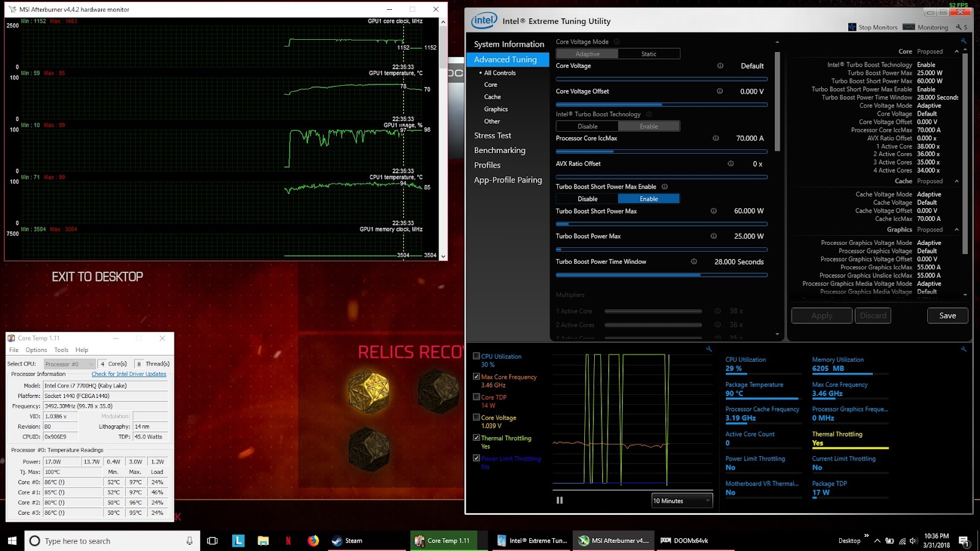Enable the CPU Utilization graph checkbox
The height and width of the screenshot is (551, 980).
(477, 356)
